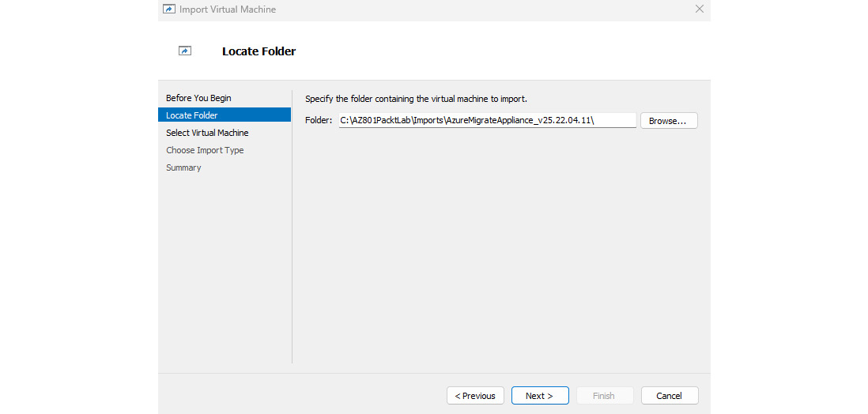868x414 pixels.
Task: Click the 'Specify the folder containing' instruction text
Action: [417, 99]
